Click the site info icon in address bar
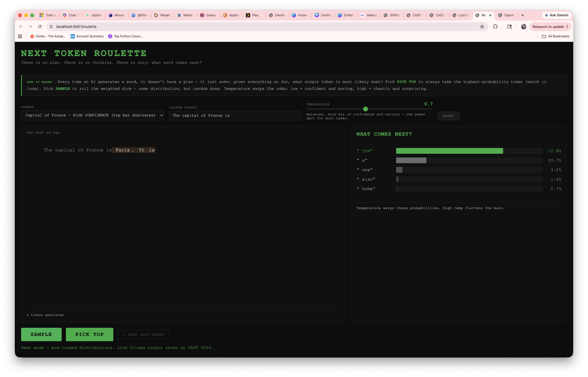Viewport: 588px width, 377px height. pyautogui.click(x=51, y=27)
